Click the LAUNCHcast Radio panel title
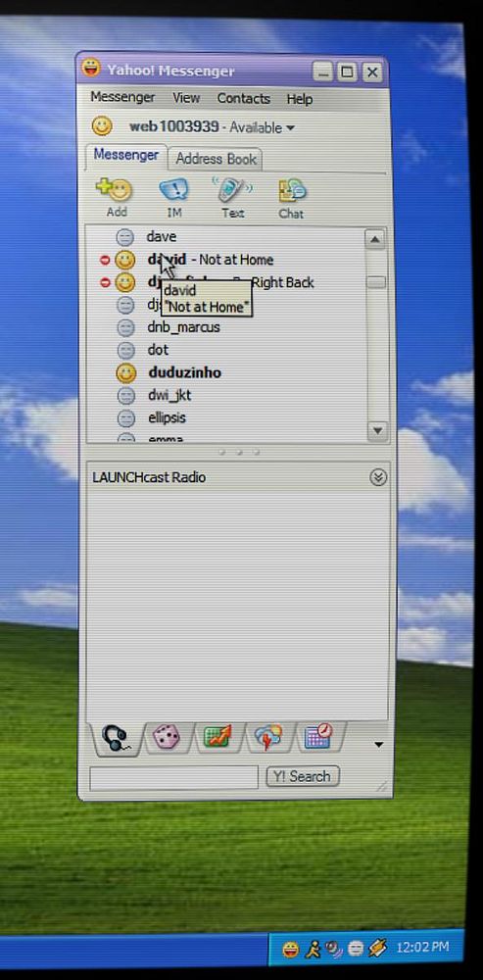 (149, 477)
